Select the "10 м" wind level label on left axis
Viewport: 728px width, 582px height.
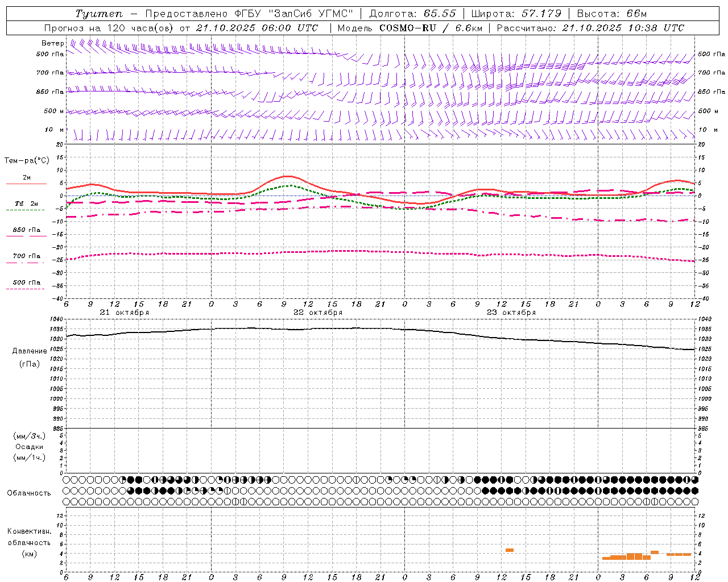(x=55, y=130)
